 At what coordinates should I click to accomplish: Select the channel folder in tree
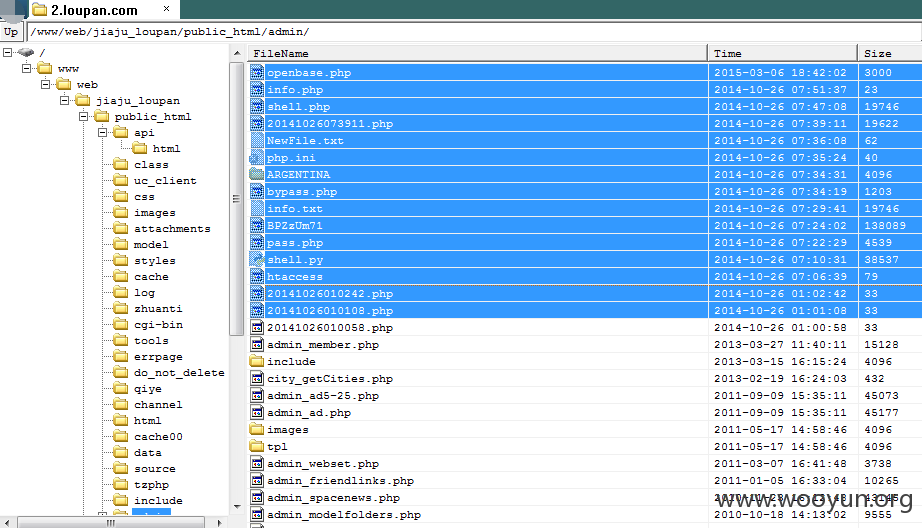click(158, 405)
